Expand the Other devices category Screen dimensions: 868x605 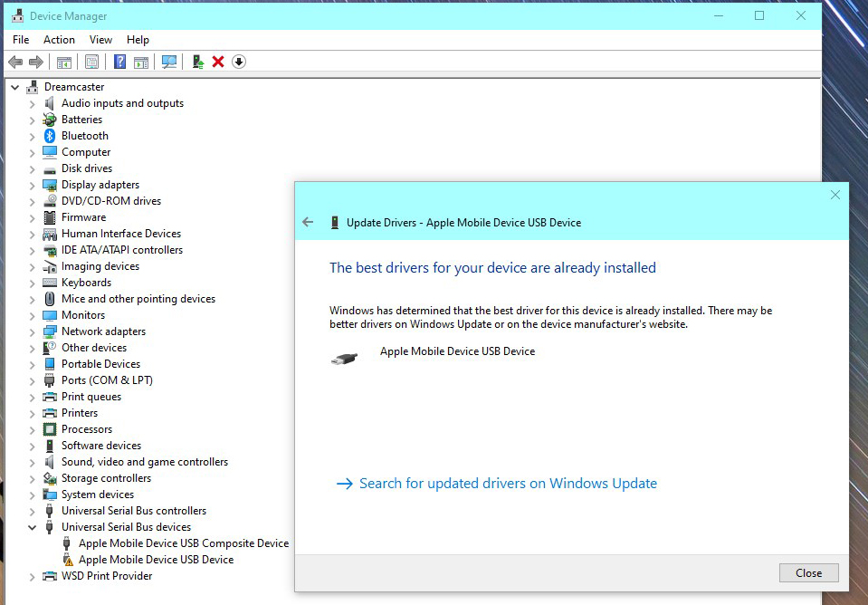coord(33,348)
